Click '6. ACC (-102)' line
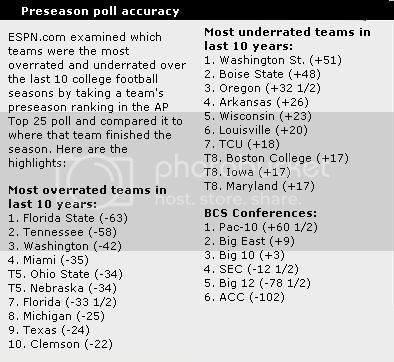 click(244, 297)
